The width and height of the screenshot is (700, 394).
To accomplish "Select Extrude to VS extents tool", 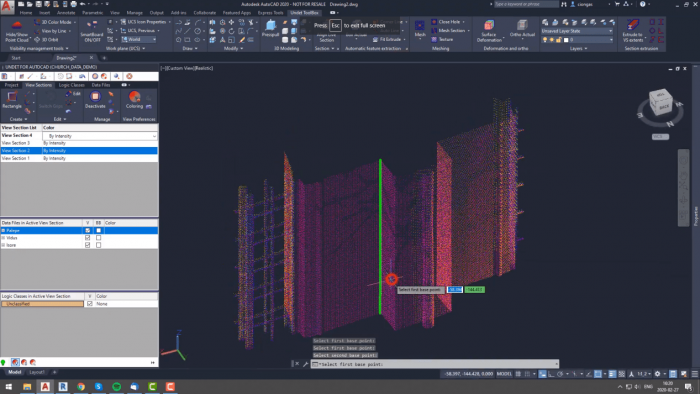I will tap(633, 31).
